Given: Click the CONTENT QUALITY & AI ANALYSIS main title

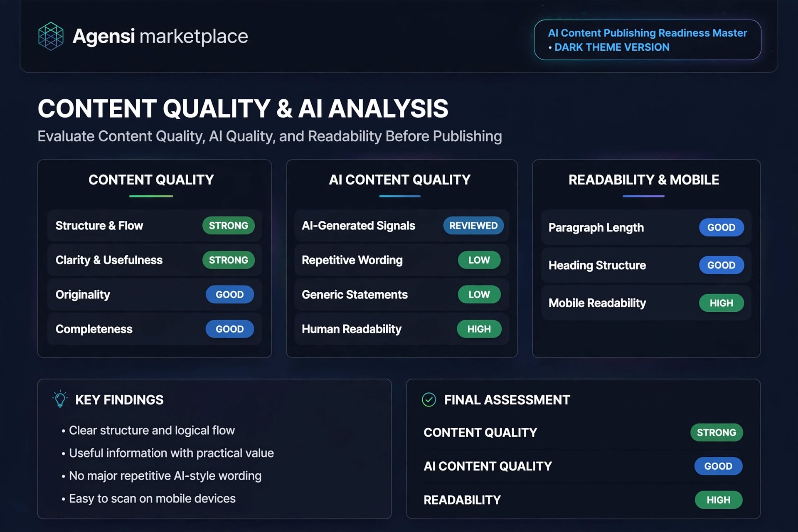Looking at the screenshot, I should (x=243, y=109).
